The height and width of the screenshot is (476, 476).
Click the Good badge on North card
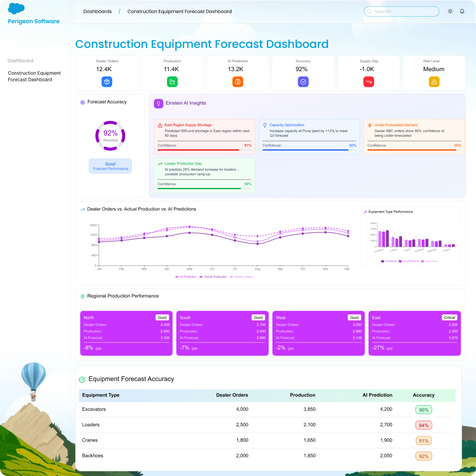click(162, 317)
